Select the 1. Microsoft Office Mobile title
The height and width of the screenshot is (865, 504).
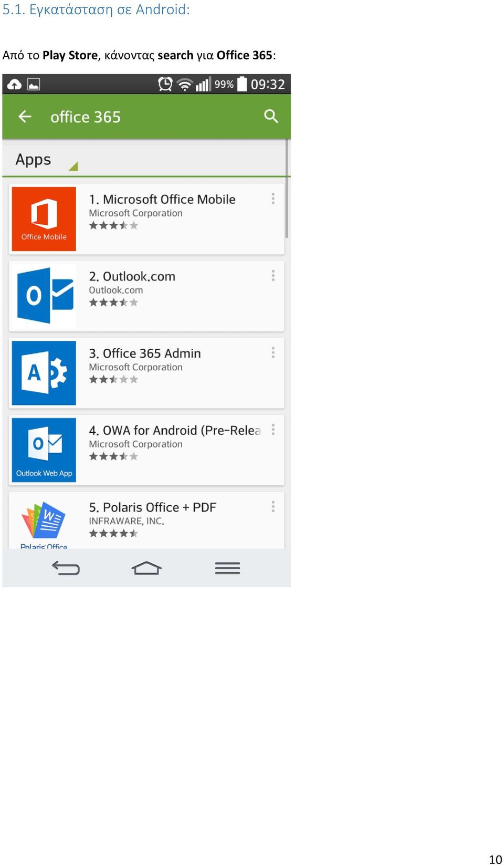162,200
